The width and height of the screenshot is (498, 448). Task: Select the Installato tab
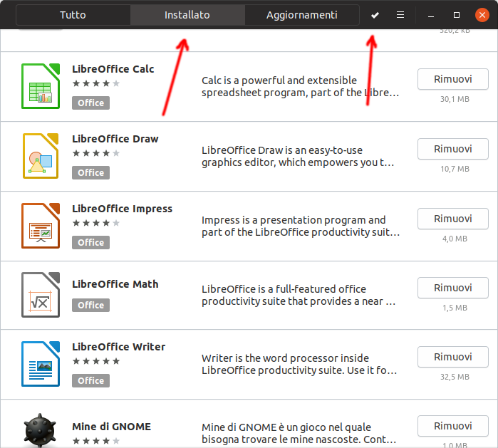click(x=187, y=15)
